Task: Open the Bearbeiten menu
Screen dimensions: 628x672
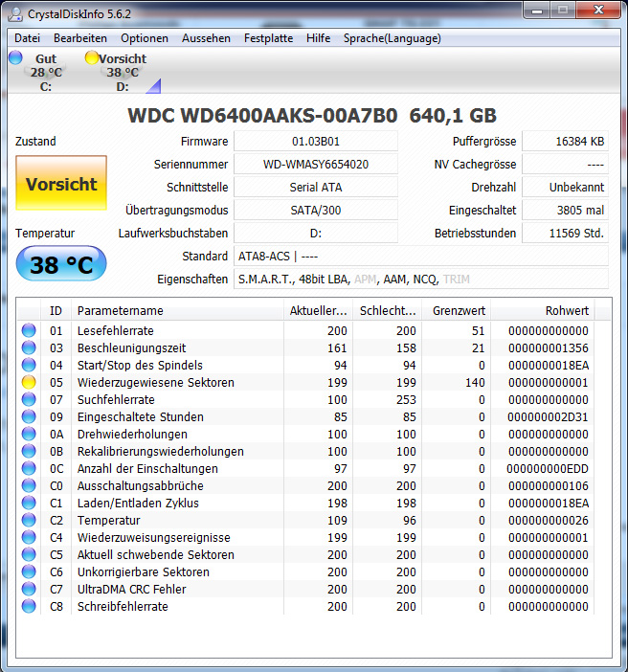Action: coord(80,38)
